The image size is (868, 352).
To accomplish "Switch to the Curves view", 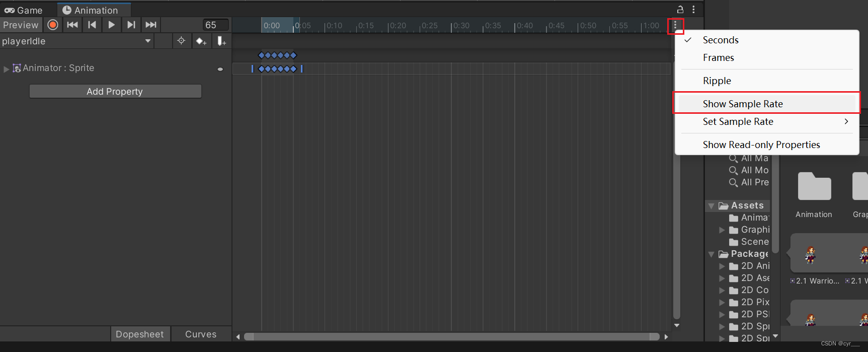I will point(201,334).
